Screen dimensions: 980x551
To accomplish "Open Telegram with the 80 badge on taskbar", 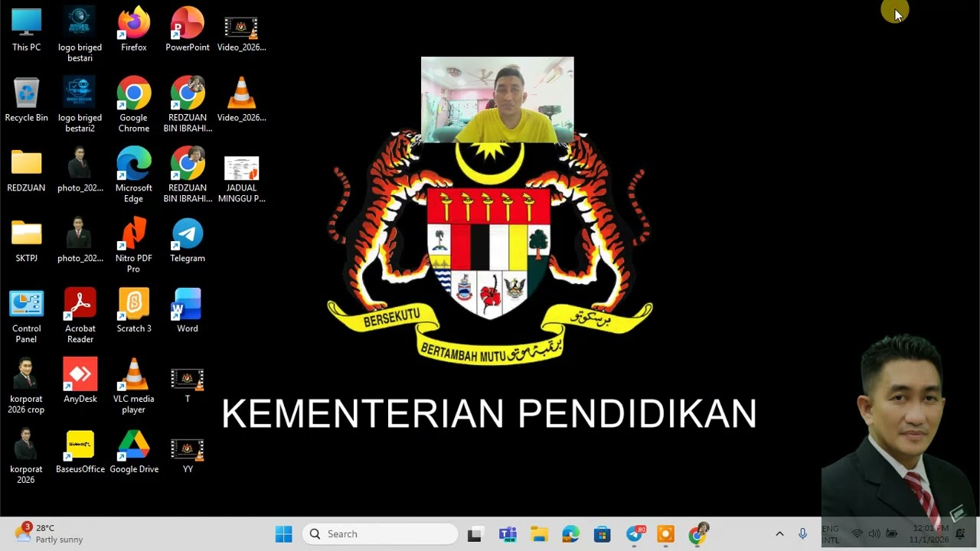I will [x=635, y=534].
